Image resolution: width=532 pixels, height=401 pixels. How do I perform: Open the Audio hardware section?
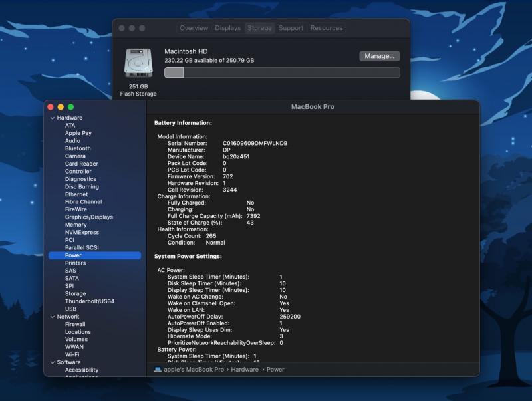(x=72, y=141)
